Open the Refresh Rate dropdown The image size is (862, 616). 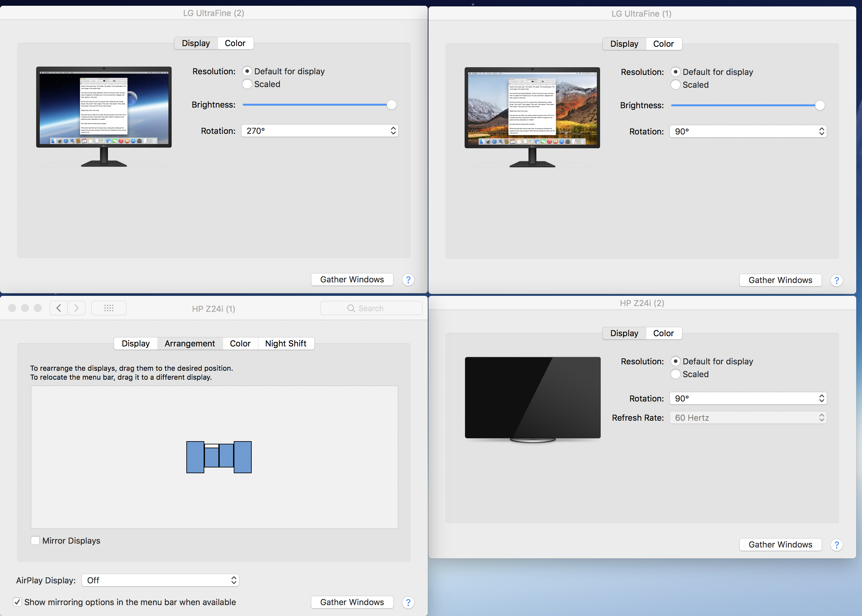tap(747, 417)
